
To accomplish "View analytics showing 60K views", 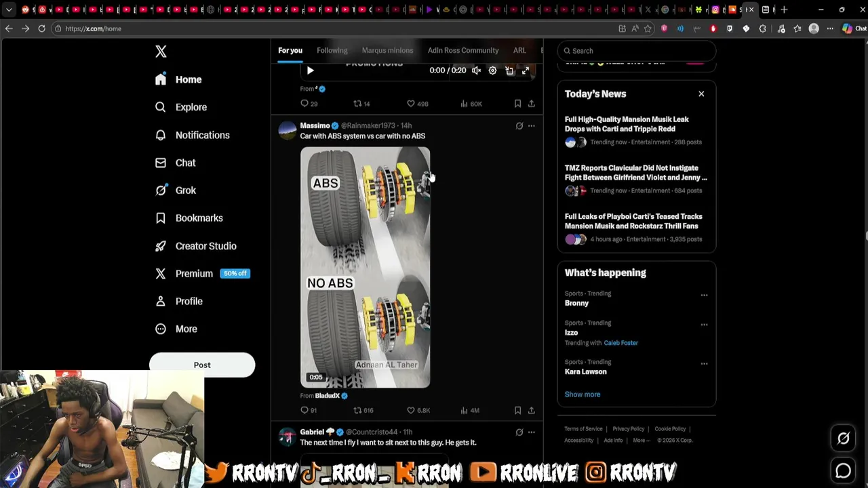I will [x=471, y=104].
